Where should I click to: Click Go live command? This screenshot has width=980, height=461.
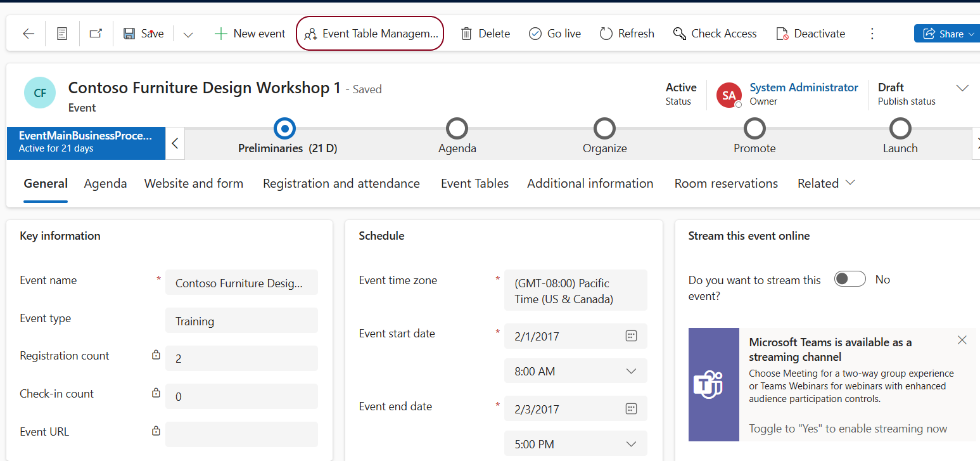tap(555, 34)
